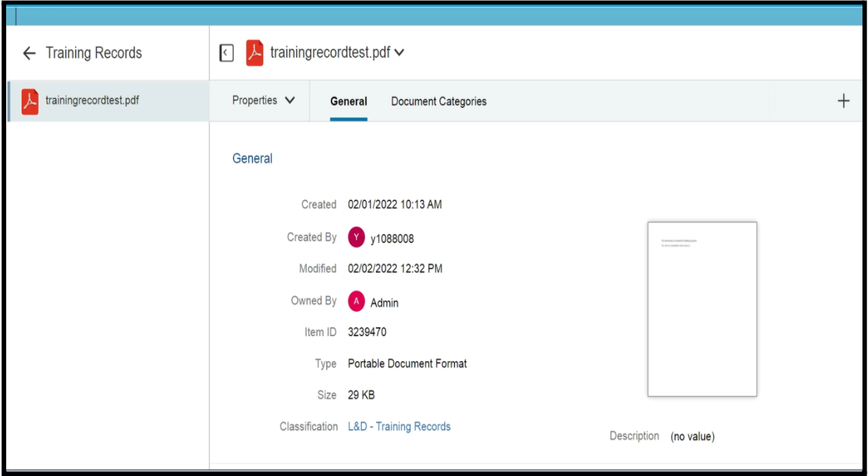The height and width of the screenshot is (476, 868).
Task: Switch to the General tab
Action: 349,101
